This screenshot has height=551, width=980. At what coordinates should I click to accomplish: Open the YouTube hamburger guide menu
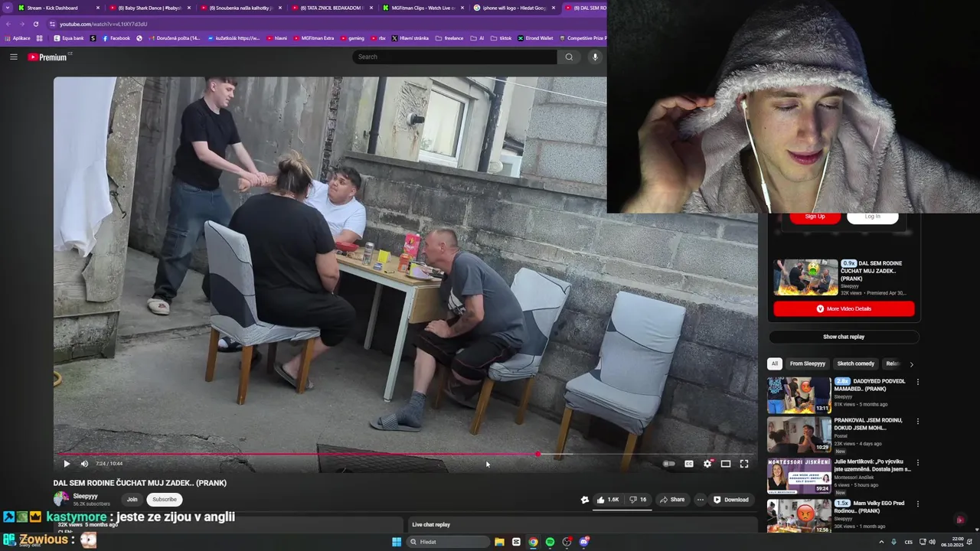tap(13, 57)
